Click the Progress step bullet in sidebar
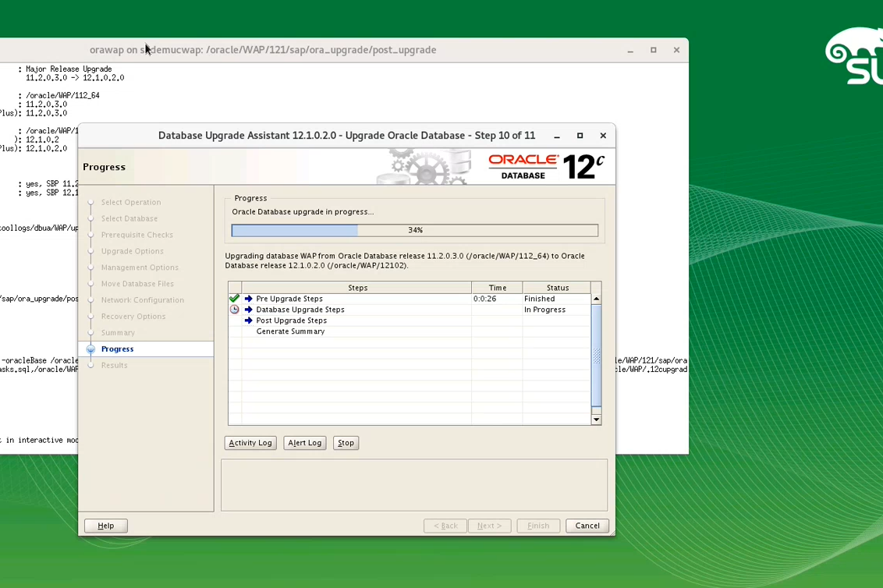 point(90,349)
